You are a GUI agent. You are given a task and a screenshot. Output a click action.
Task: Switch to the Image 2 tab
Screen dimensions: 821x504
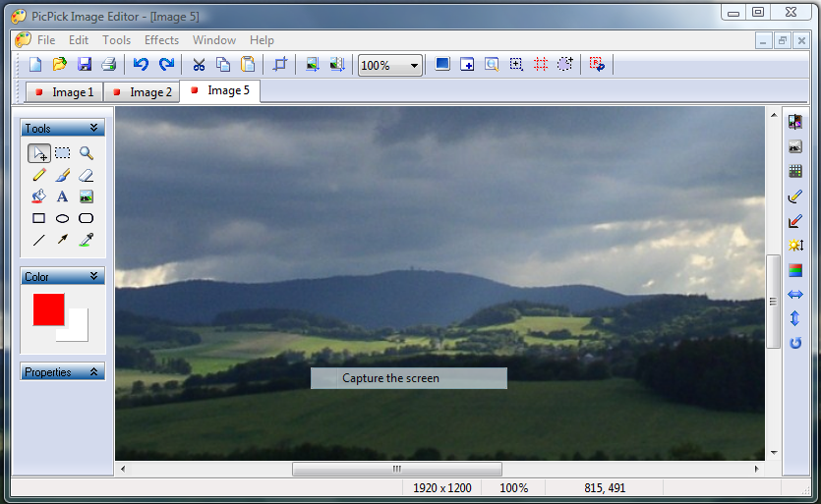click(142, 92)
